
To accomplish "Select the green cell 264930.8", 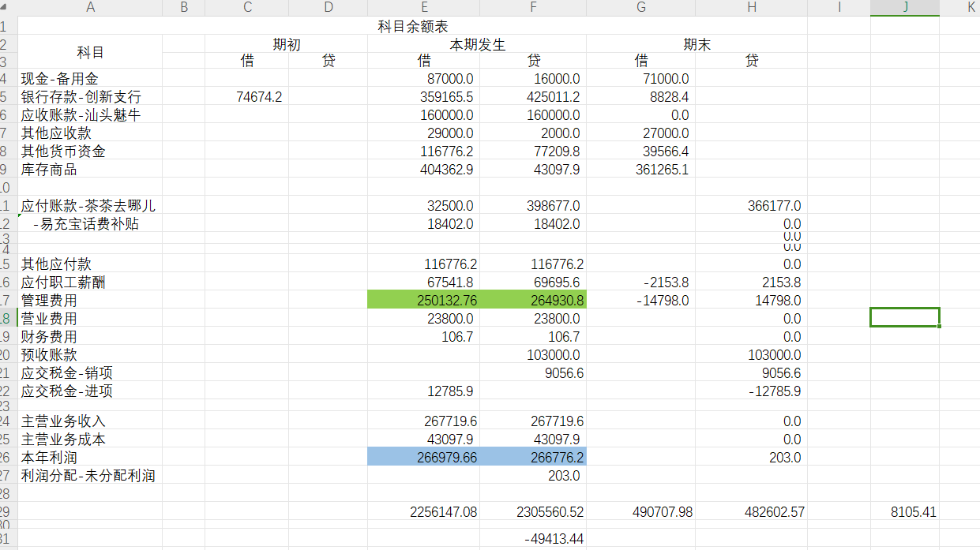I will coord(533,301).
